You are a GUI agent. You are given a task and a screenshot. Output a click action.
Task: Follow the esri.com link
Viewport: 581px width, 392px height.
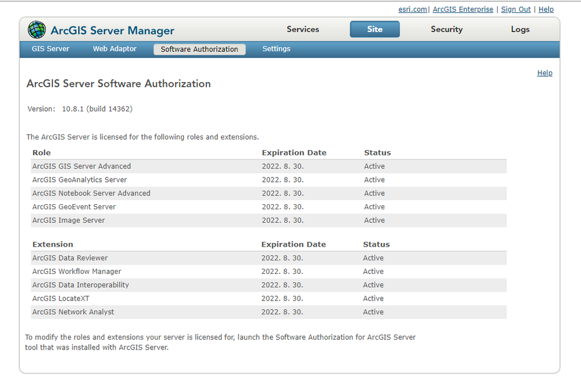pos(412,9)
